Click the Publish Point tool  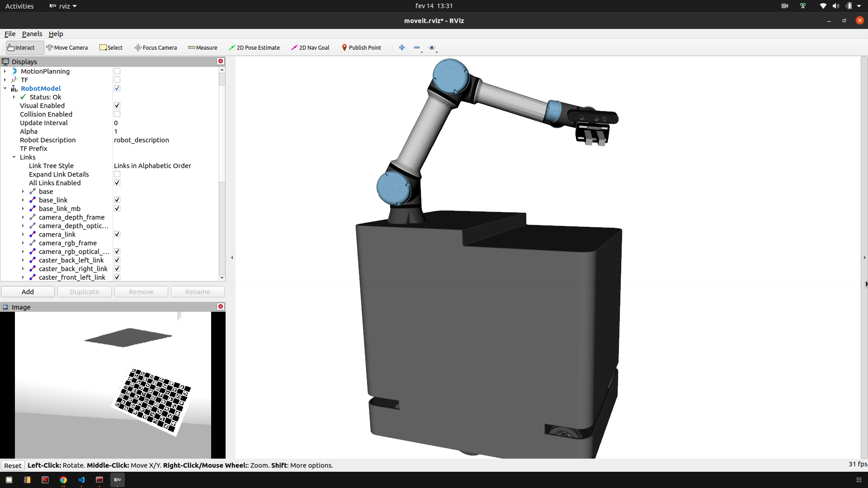point(361,47)
